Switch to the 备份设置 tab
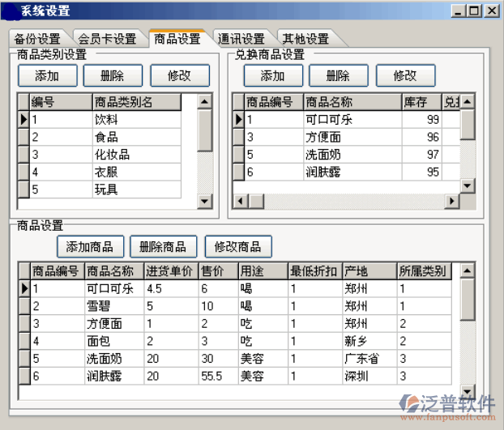 [37, 39]
